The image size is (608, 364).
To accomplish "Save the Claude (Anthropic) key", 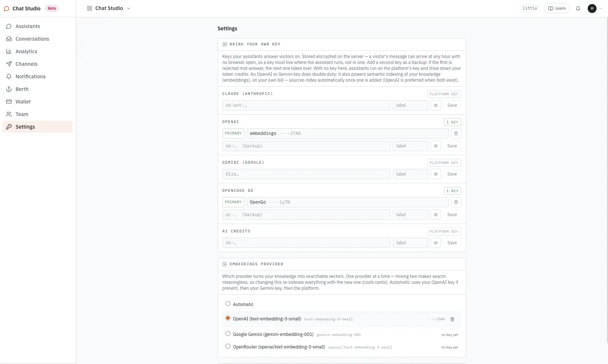I will click(x=452, y=105).
